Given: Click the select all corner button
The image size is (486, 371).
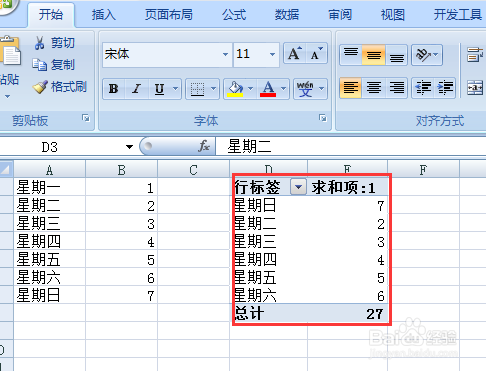Looking at the screenshot, I should 6,169.
